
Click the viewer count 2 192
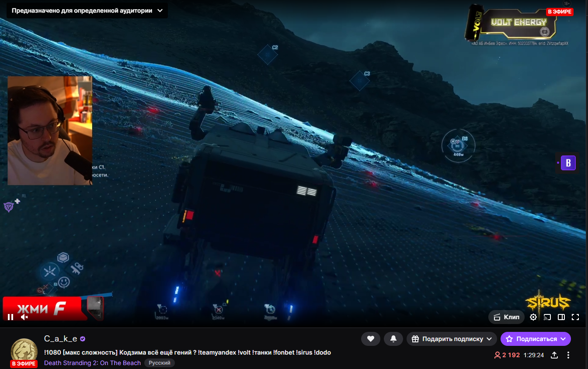tap(507, 355)
